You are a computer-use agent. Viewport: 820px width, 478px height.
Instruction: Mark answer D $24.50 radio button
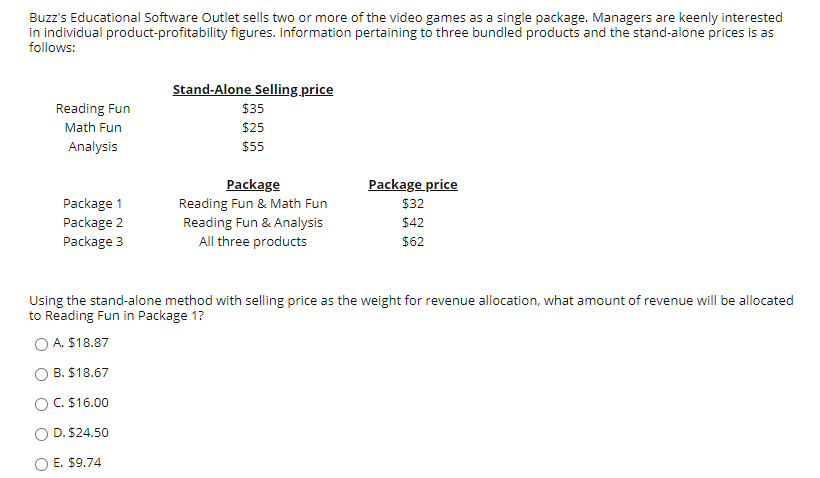[41, 434]
